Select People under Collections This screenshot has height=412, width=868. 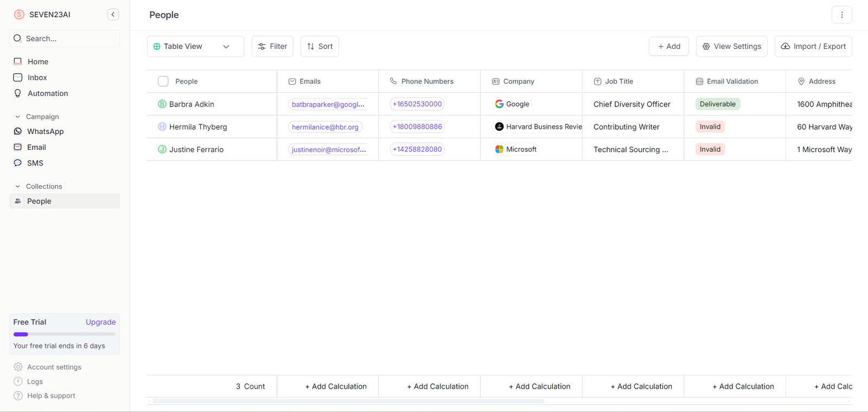click(65, 201)
